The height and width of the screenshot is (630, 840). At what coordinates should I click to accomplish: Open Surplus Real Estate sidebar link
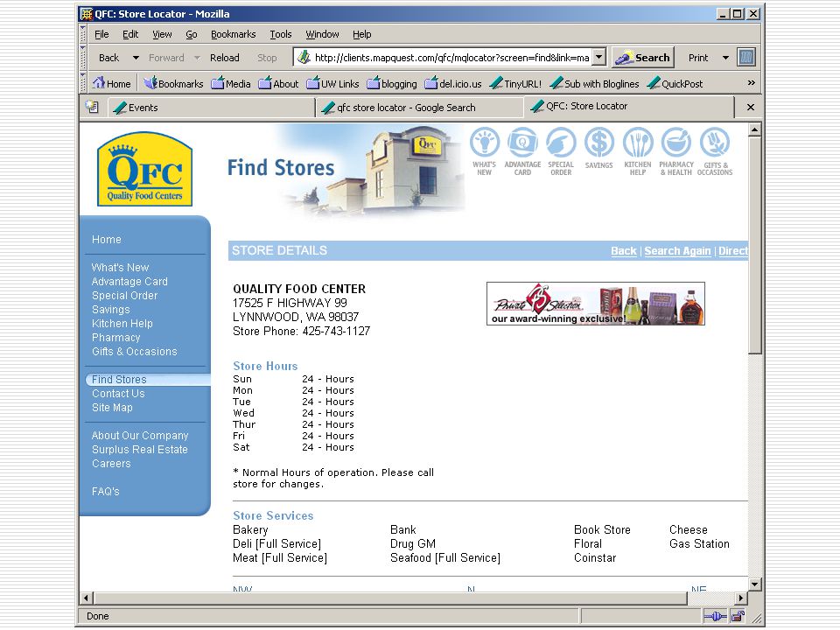point(140,450)
